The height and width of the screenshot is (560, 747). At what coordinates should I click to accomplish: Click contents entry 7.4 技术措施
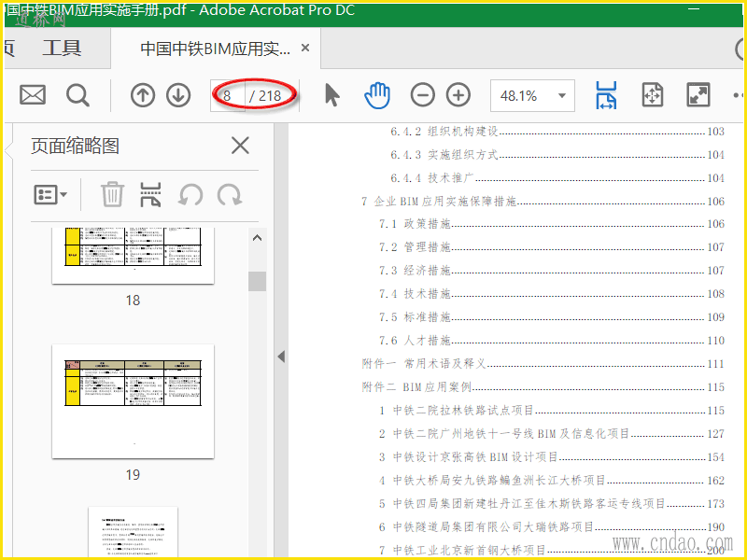tap(551, 294)
